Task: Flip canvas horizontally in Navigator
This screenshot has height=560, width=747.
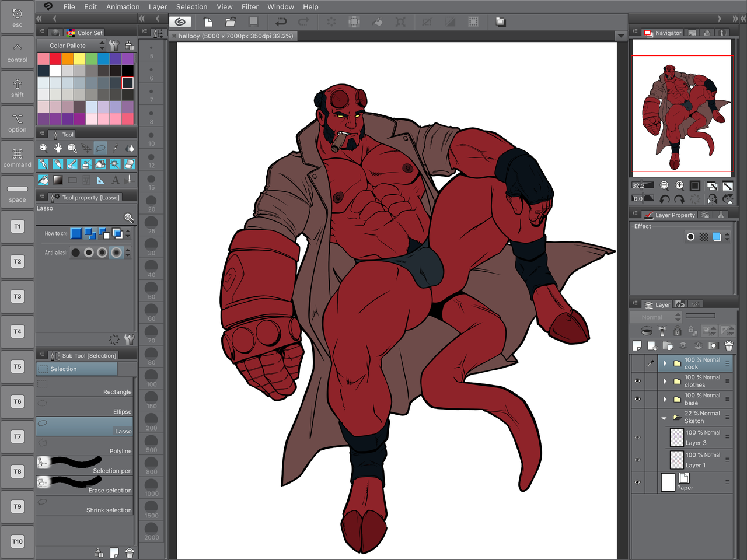Action: pos(712,199)
